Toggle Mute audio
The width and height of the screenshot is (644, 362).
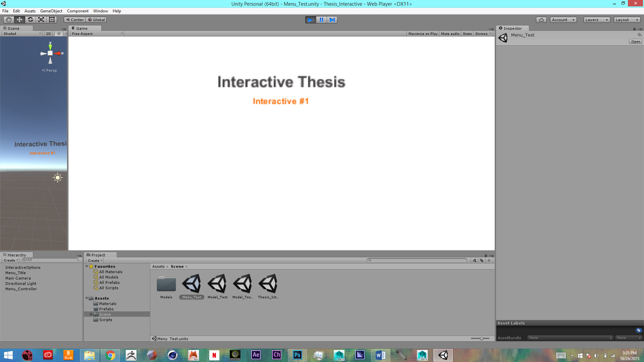pyautogui.click(x=450, y=34)
